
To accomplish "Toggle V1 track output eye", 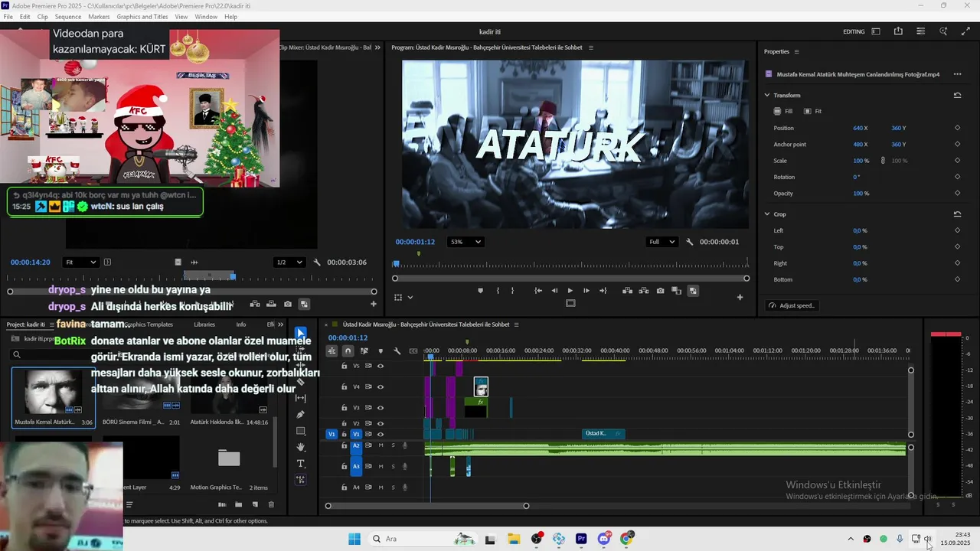I will 381,434.
